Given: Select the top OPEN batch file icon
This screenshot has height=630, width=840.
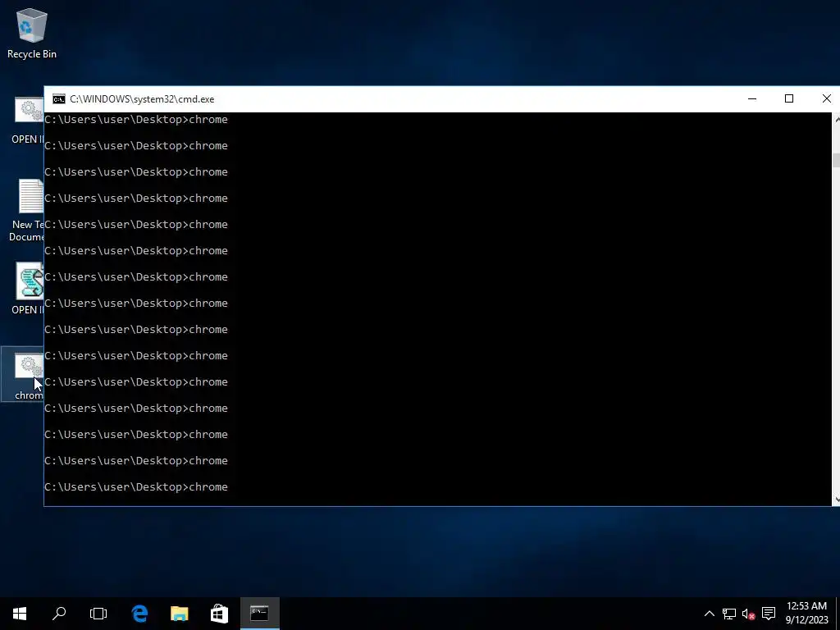Looking at the screenshot, I should [28, 121].
